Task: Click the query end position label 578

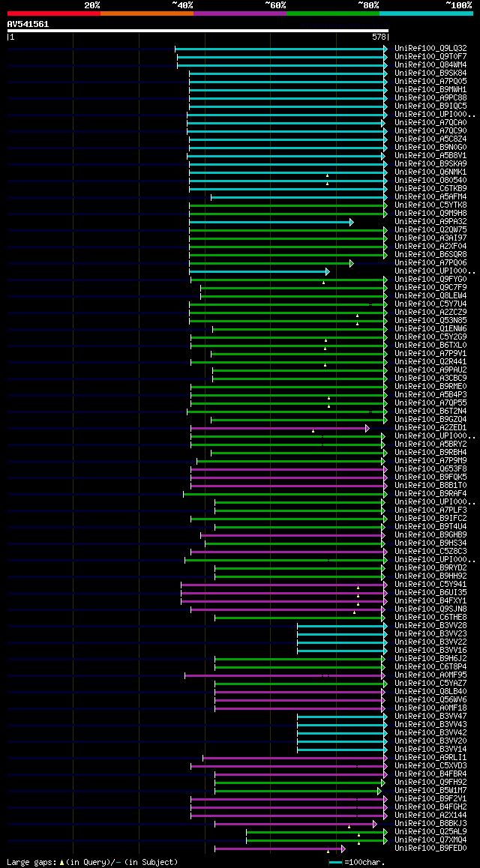Action: pos(379,37)
